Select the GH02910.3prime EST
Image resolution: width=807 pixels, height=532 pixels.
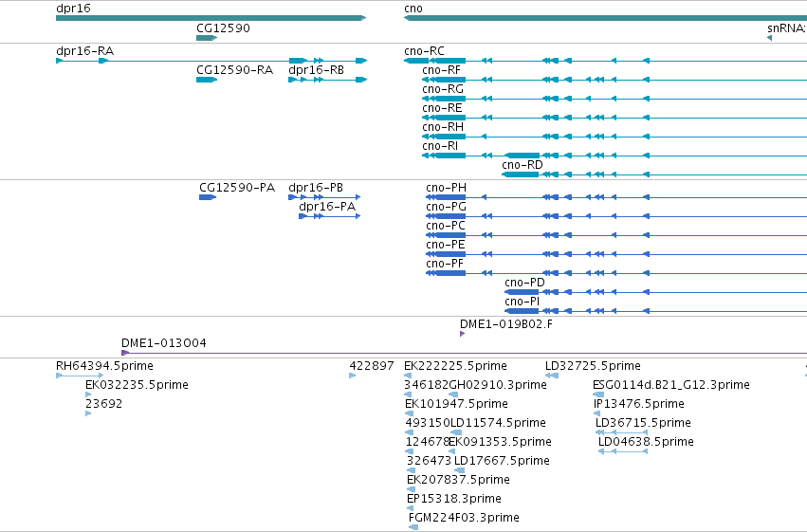454,394
